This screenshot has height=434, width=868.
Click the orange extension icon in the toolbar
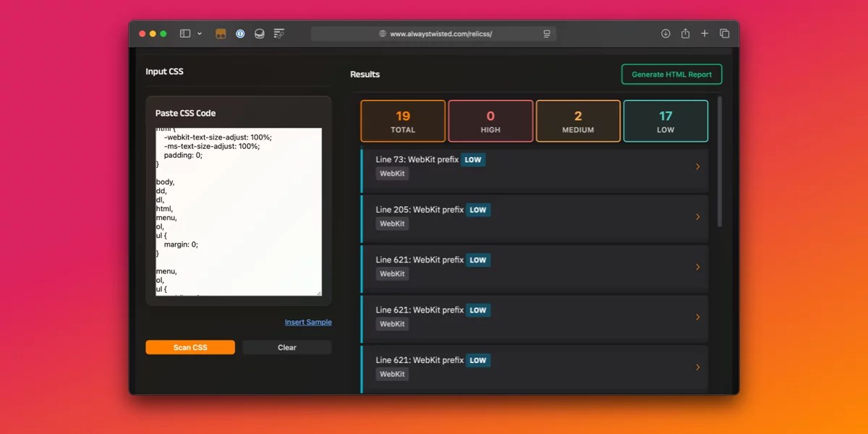221,33
